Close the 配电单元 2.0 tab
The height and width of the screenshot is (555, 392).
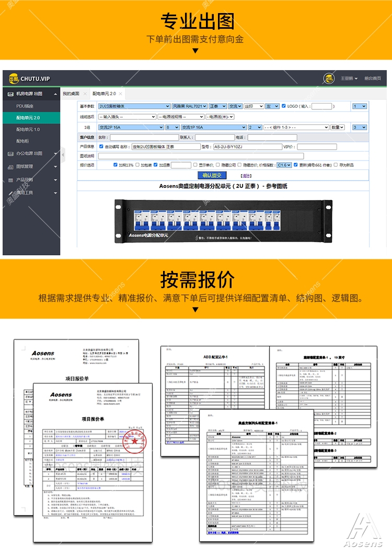120,94
